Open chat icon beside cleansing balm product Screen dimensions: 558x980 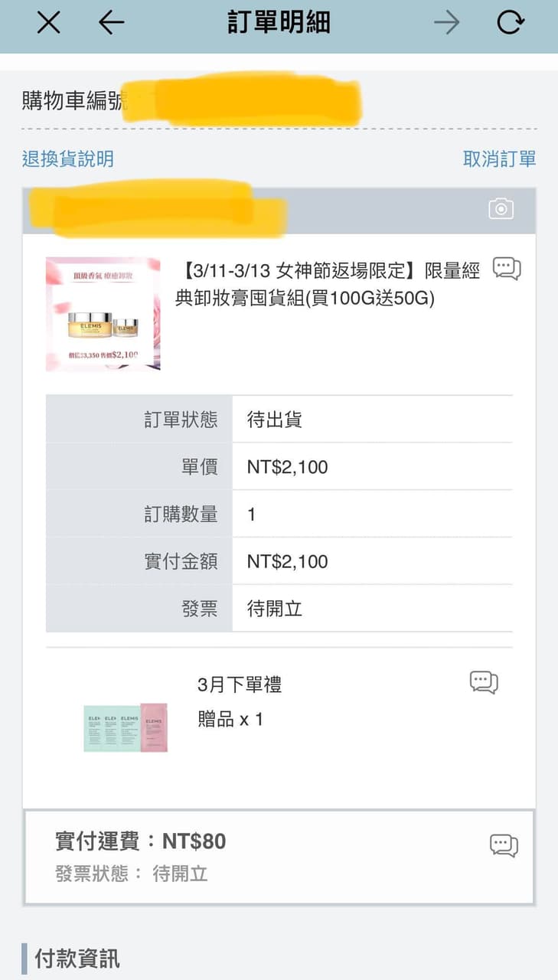pos(506,268)
